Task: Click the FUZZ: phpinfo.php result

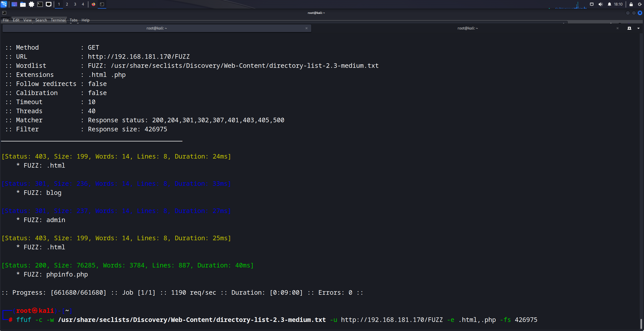Action: click(x=52, y=274)
